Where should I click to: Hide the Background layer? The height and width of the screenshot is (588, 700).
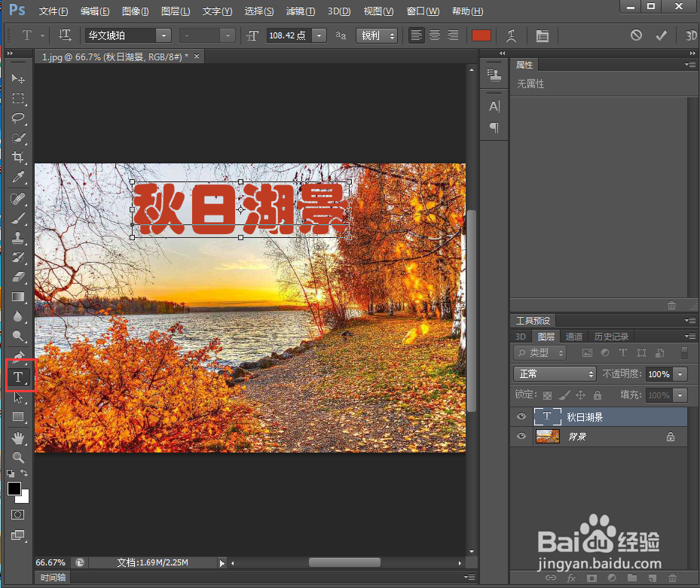(x=521, y=437)
